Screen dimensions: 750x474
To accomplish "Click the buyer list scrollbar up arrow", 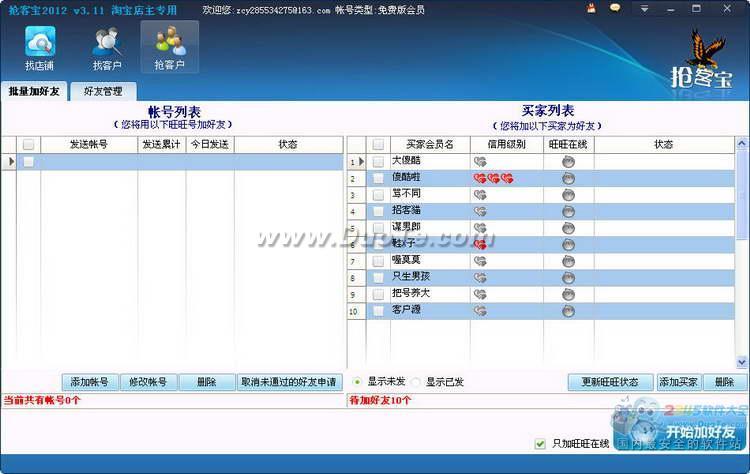I will [741, 143].
